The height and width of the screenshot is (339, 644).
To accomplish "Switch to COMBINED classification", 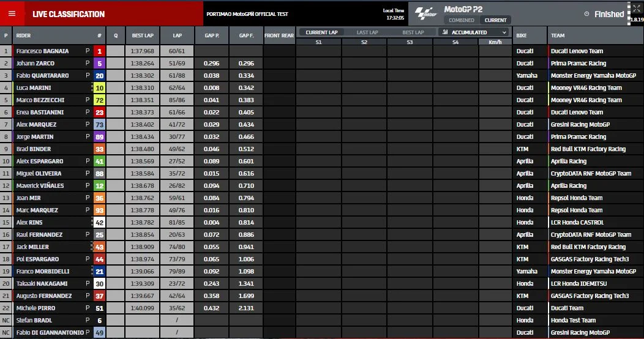I will tap(461, 20).
